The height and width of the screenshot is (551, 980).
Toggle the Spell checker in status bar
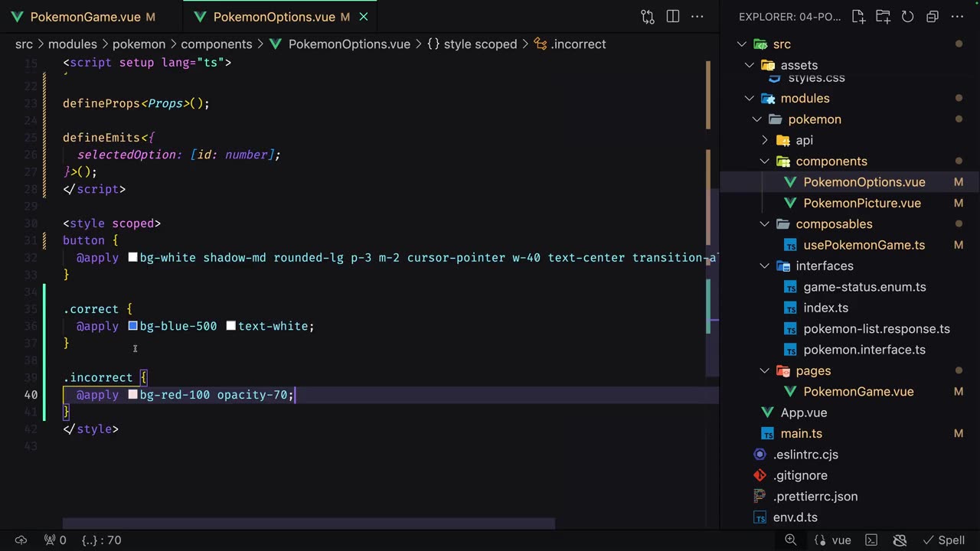[x=943, y=540]
